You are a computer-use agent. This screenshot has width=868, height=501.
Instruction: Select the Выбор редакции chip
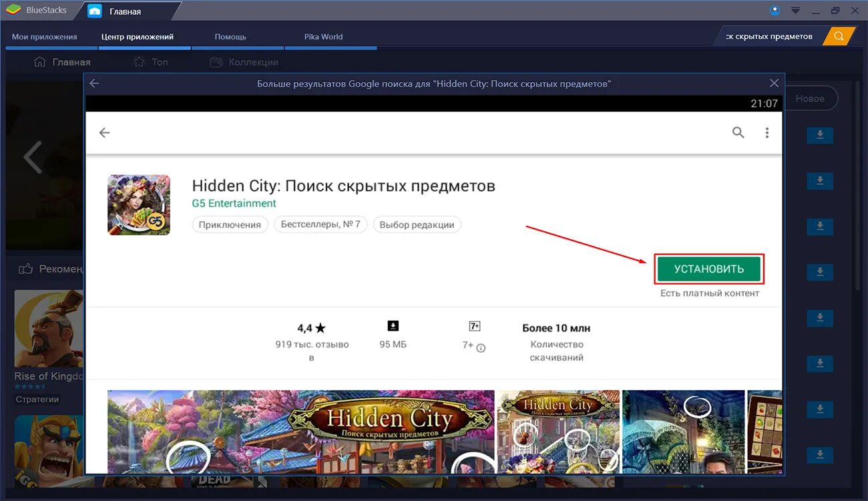tap(417, 224)
